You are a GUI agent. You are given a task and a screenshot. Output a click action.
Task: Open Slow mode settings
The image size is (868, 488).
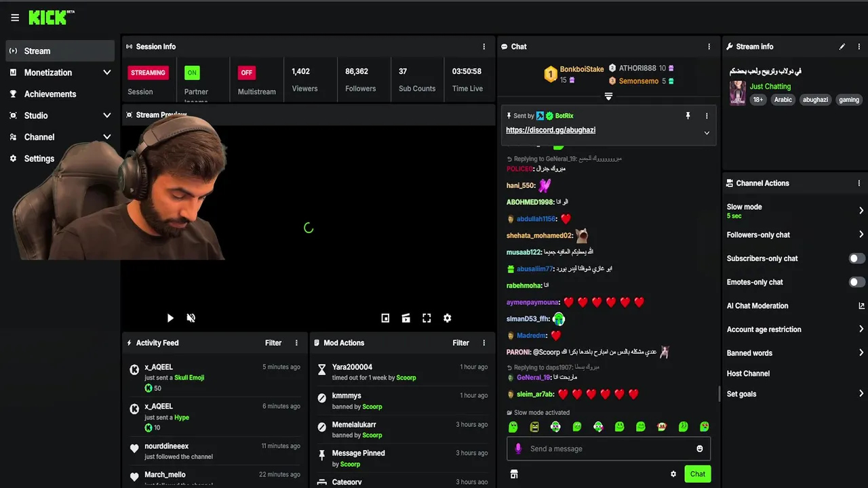795,211
